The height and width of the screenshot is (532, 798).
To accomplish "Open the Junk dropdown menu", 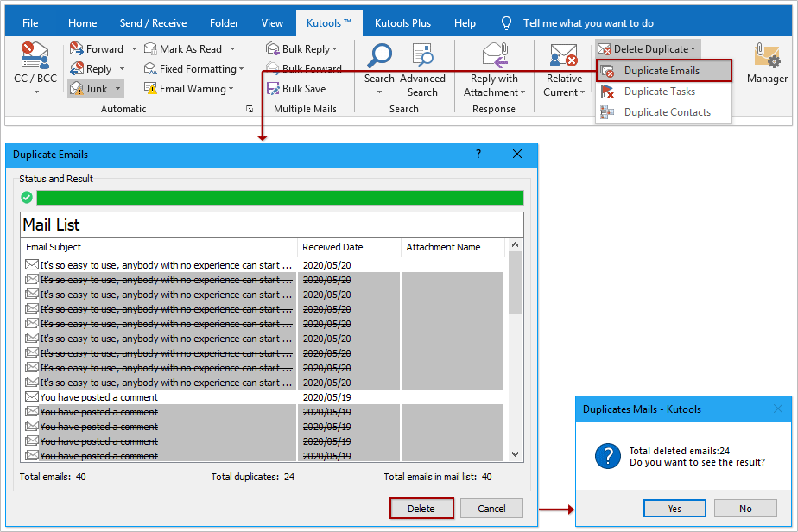I will pyautogui.click(x=118, y=89).
